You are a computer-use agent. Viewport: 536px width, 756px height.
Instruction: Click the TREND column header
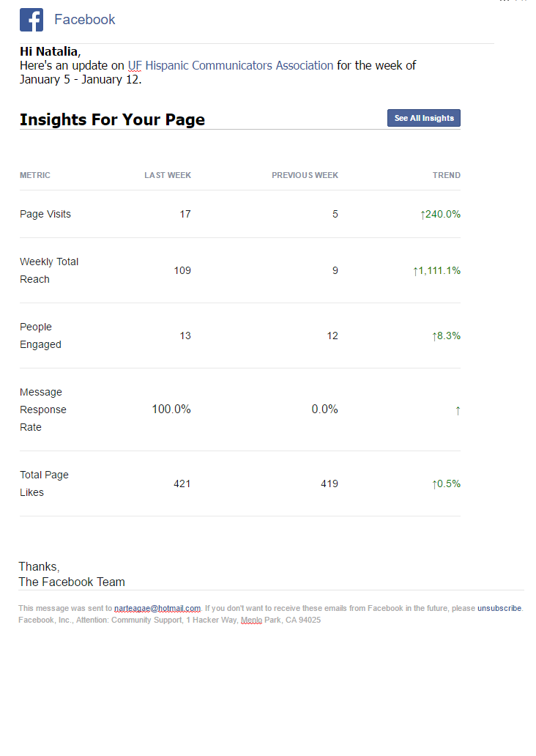point(447,175)
